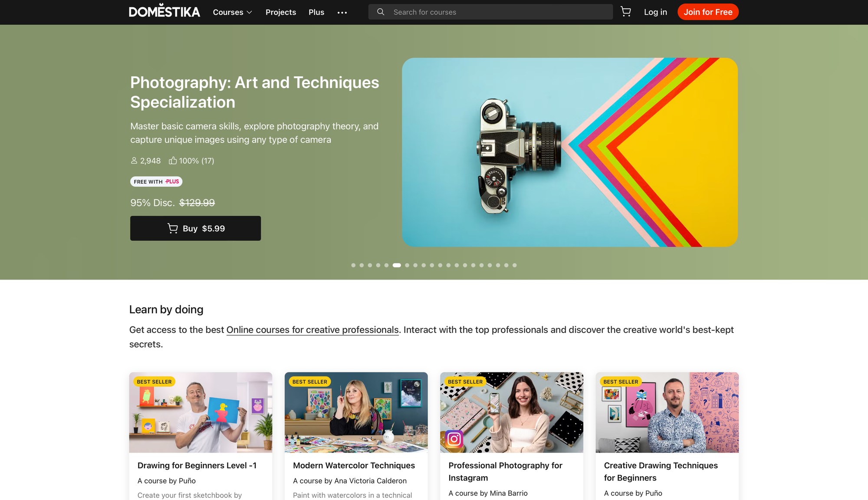Click the thumbs-up rating icon

pyautogui.click(x=173, y=161)
